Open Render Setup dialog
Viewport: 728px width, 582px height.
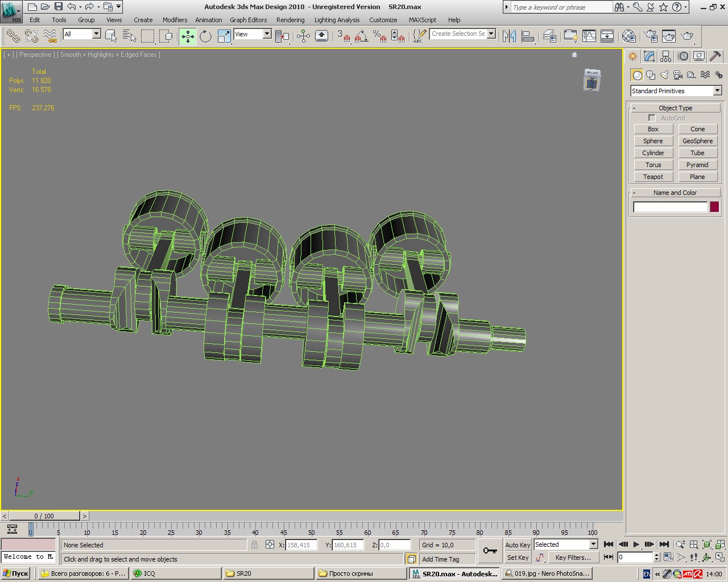pyautogui.click(x=651, y=36)
